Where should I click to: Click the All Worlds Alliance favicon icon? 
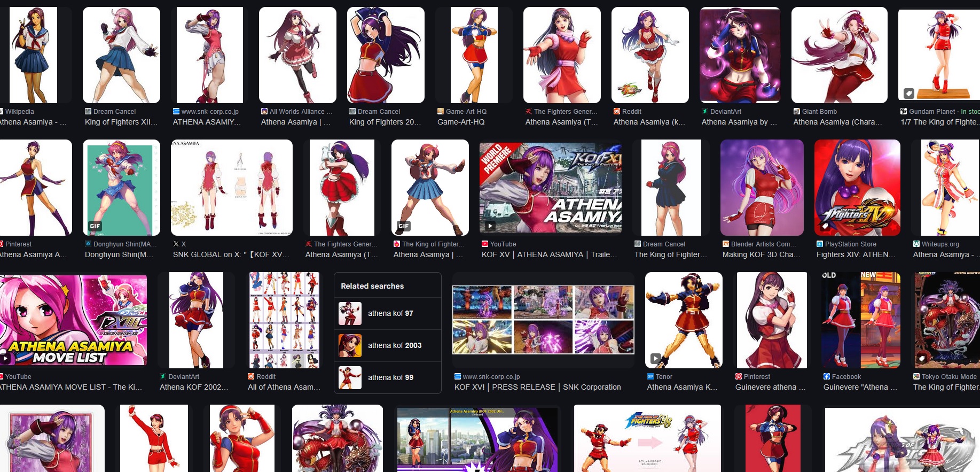[264, 111]
